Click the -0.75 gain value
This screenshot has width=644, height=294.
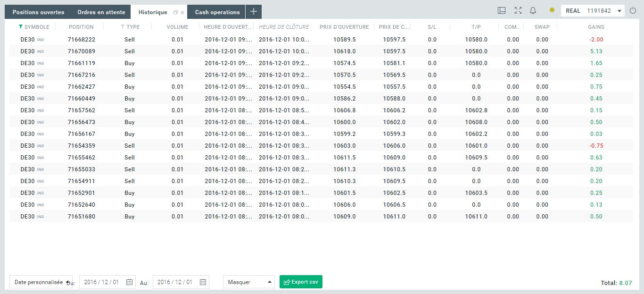596,146
